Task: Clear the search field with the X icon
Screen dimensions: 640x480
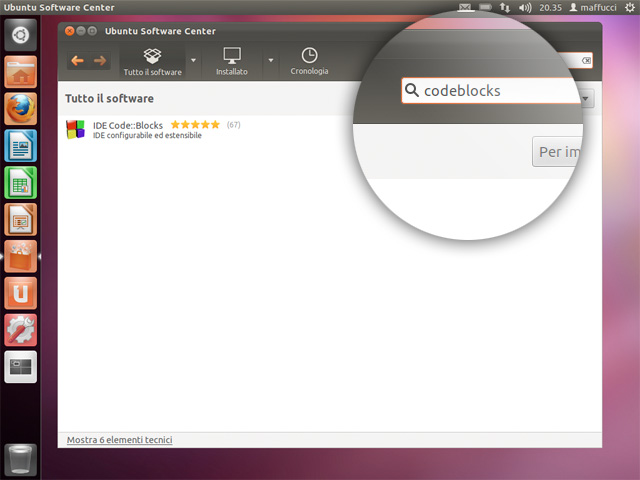Action: [x=586, y=61]
